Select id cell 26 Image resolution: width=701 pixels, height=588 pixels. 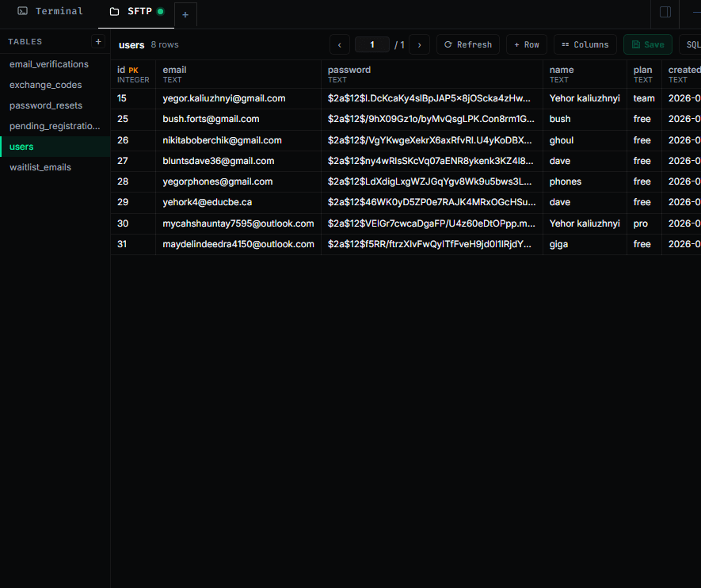coord(133,140)
